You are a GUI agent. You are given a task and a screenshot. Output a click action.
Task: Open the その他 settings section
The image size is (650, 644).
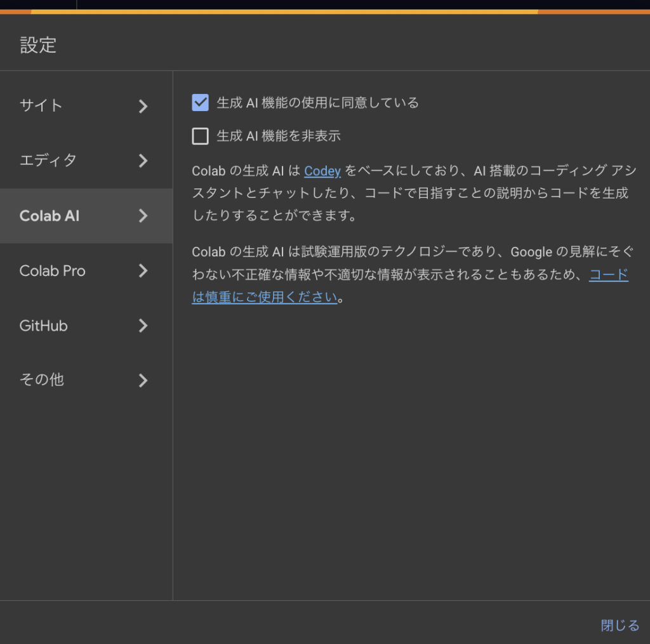pyautogui.click(x=42, y=380)
